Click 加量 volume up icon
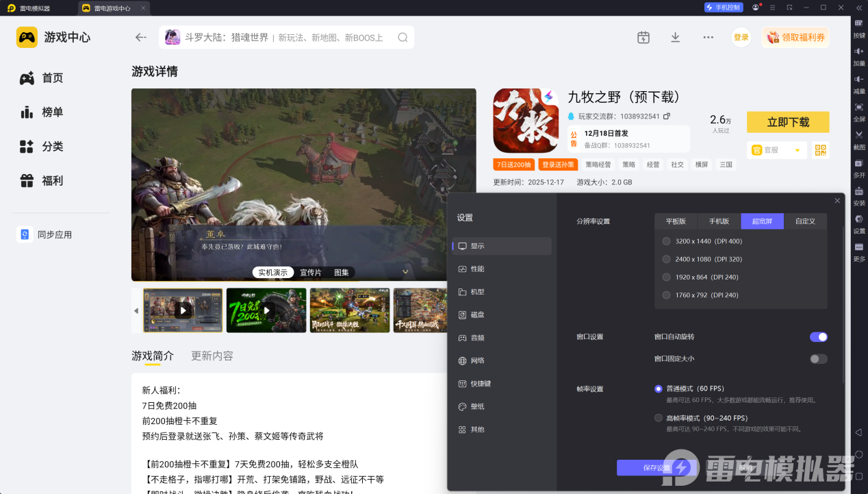 [859, 51]
